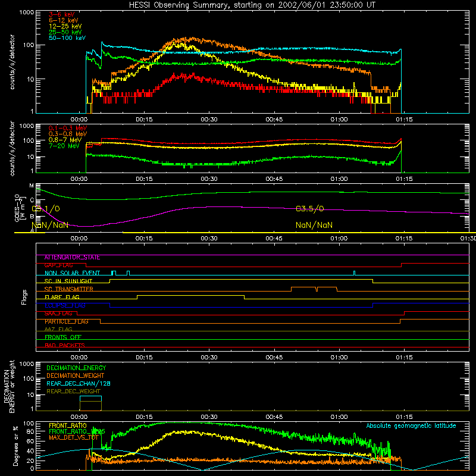Select the ATTENUATOR_STATE flag label
The height and width of the screenshot is (476, 476).
[72, 258]
